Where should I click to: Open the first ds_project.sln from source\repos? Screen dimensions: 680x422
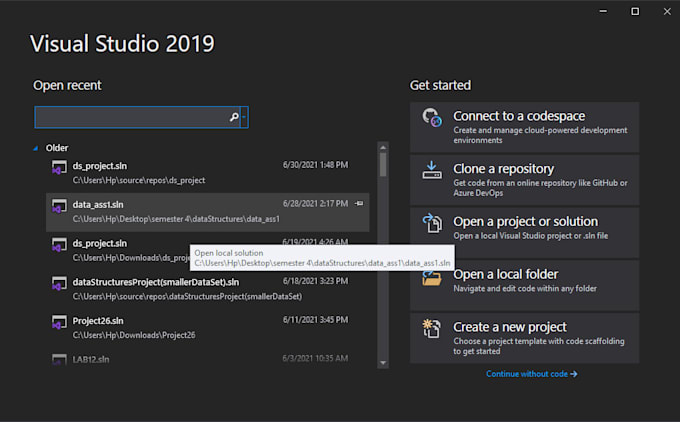(100, 165)
